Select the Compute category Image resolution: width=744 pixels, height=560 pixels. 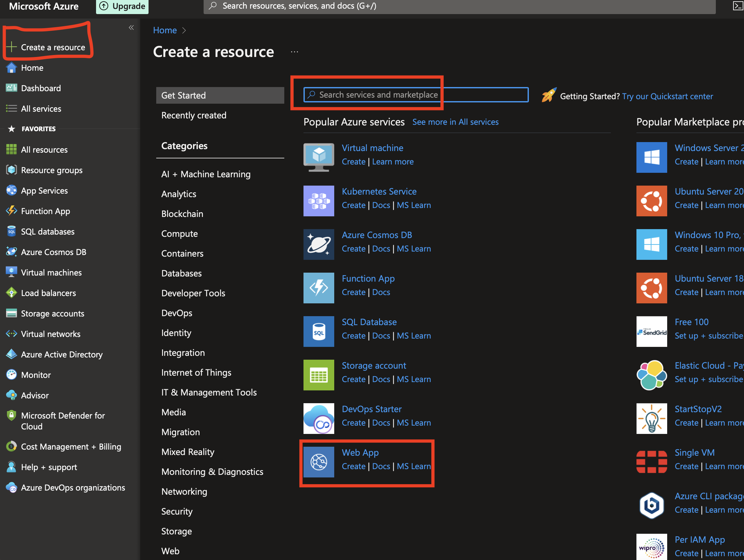tap(179, 234)
